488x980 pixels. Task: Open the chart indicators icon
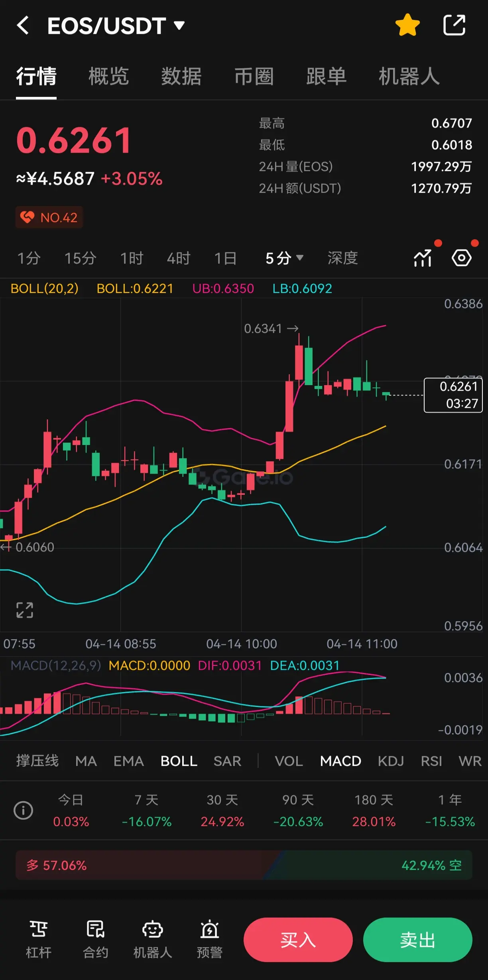423,258
